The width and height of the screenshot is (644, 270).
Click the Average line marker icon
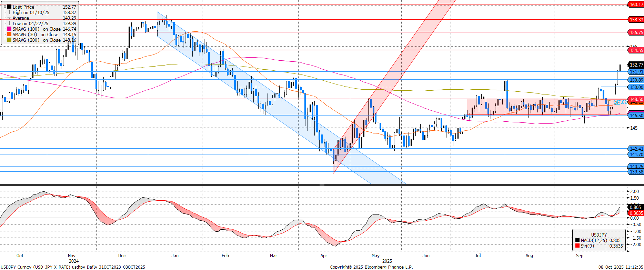pos(9,18)
